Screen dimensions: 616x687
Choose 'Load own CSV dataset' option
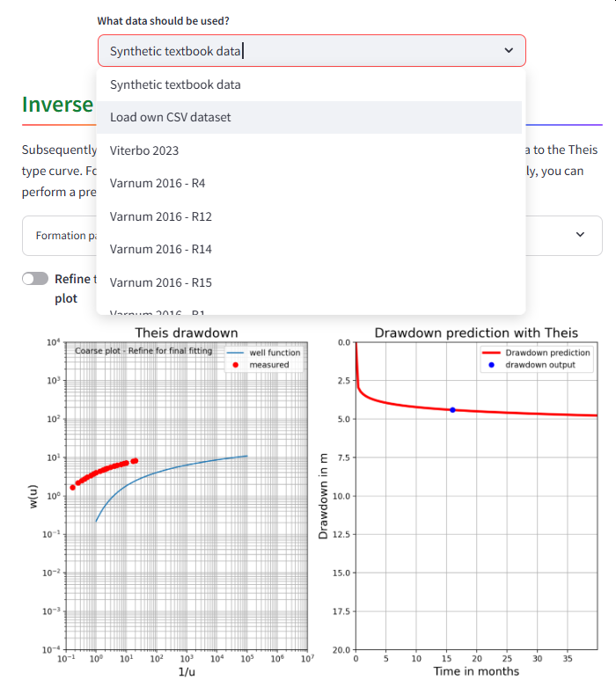pyautogui.click(x=309, y=117)
